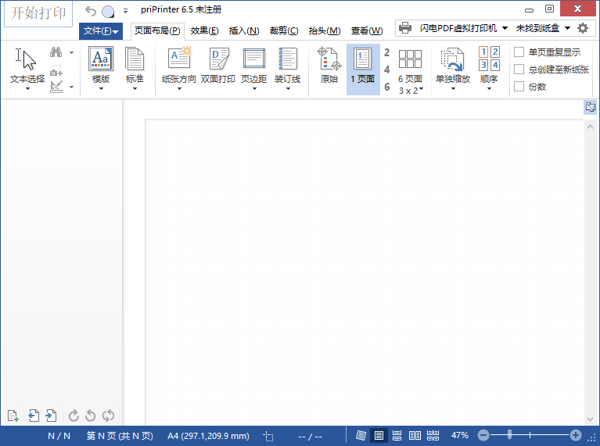Click the undo arrow in title bar
The width and height of the screenshot is (600, 446).
[x=92, y=11]
